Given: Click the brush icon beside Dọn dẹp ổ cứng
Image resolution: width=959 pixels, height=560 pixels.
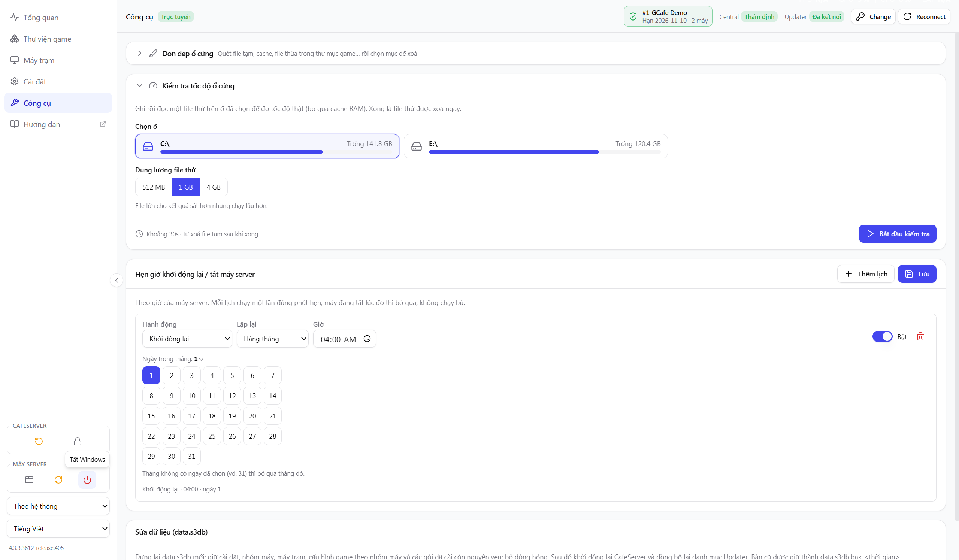Looking at the screenshot, I should click(x=153, y=54).
